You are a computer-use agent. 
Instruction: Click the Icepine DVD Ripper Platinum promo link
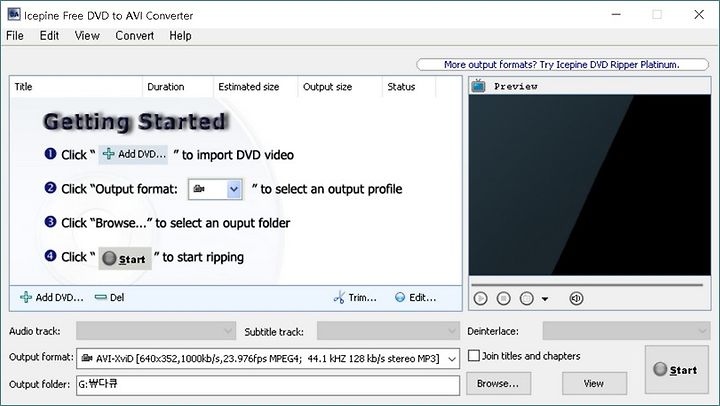562,64
